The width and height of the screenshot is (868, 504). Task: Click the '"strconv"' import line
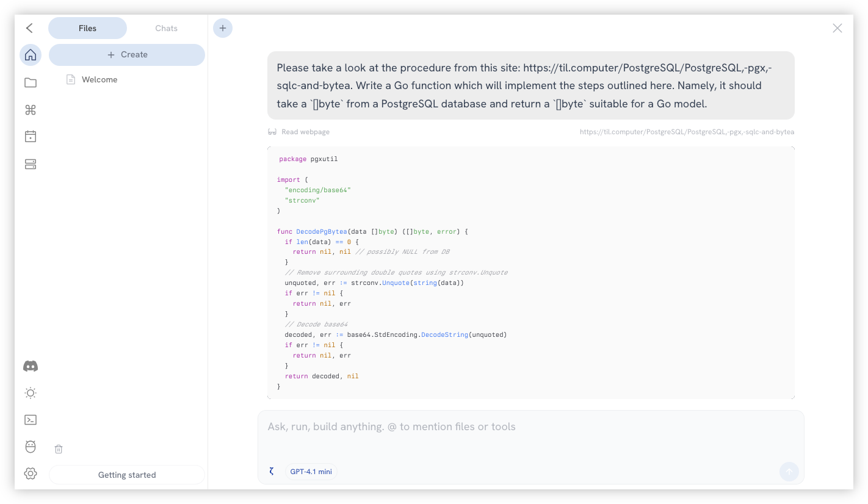[x=302, y=200]
